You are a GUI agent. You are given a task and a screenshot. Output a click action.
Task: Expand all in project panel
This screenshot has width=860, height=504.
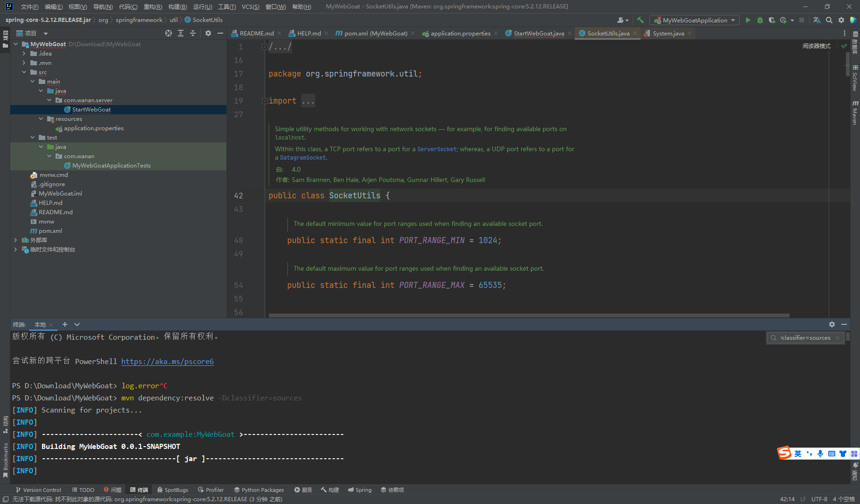click(181, 33)
